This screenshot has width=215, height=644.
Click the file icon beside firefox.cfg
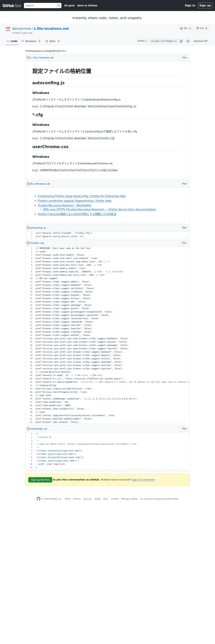(28, 243)
